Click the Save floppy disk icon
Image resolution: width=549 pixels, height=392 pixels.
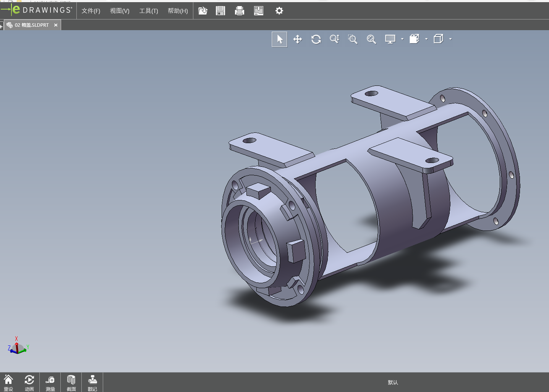pos(220,11)
